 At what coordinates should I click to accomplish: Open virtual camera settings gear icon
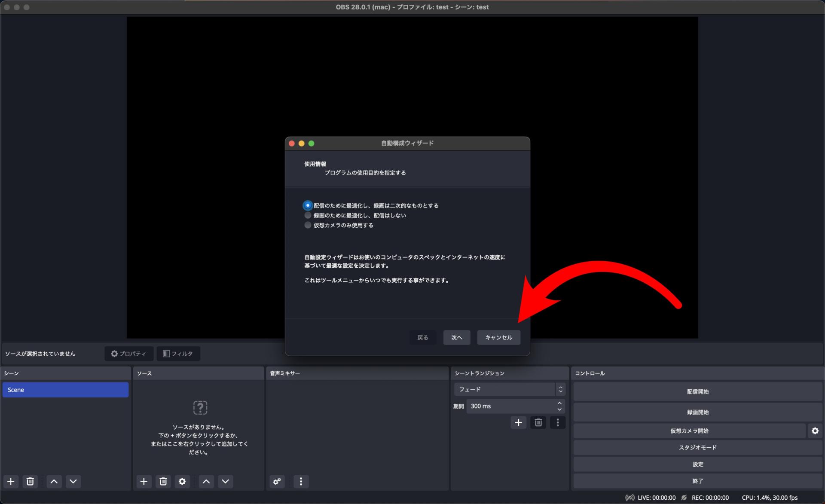pos(815,431)
